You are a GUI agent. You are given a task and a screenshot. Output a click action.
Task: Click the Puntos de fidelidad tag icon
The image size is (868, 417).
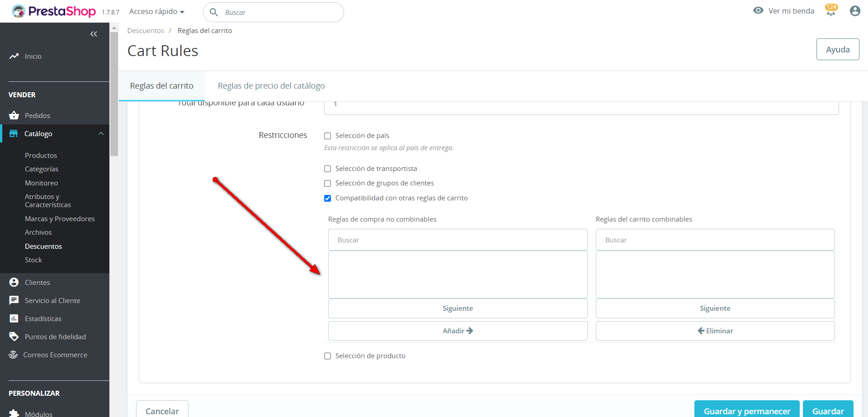pyautogui.click(x=14, y=336)
